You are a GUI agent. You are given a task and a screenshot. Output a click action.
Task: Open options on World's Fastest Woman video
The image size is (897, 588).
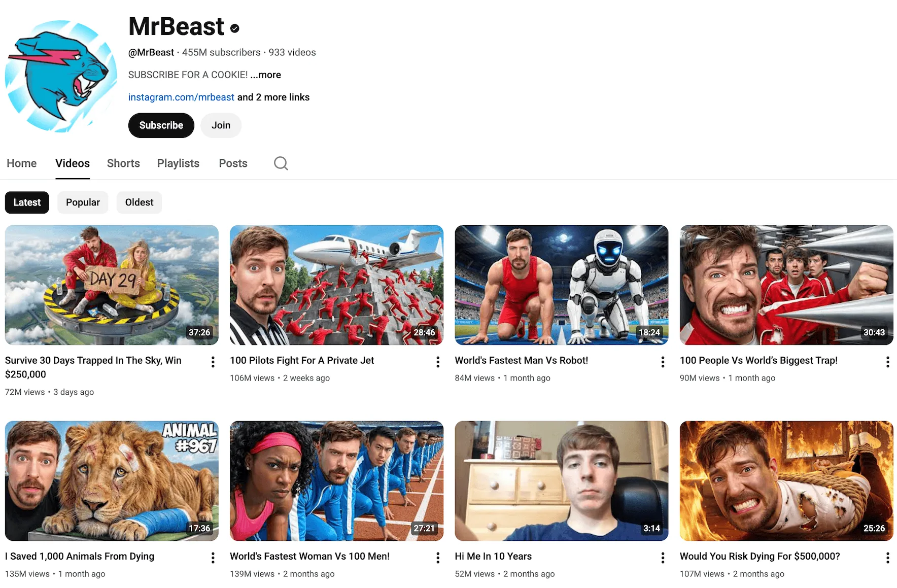coord(437,558)
